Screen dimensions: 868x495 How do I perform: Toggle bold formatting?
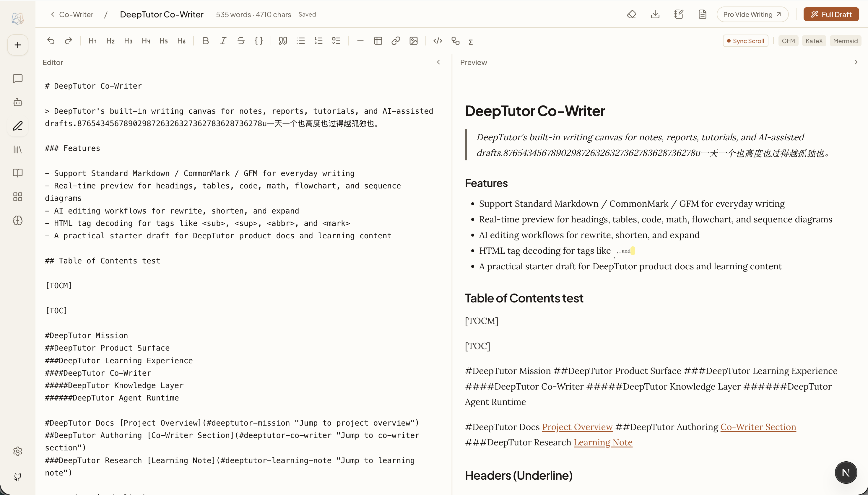pyautogui.click(x=205, y=41)
